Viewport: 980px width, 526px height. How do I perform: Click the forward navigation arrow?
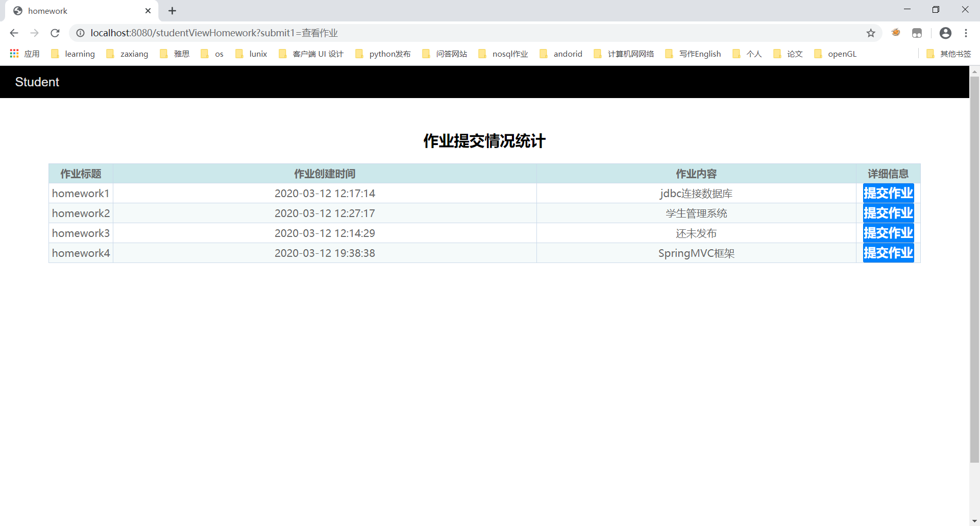coord(34,33)
